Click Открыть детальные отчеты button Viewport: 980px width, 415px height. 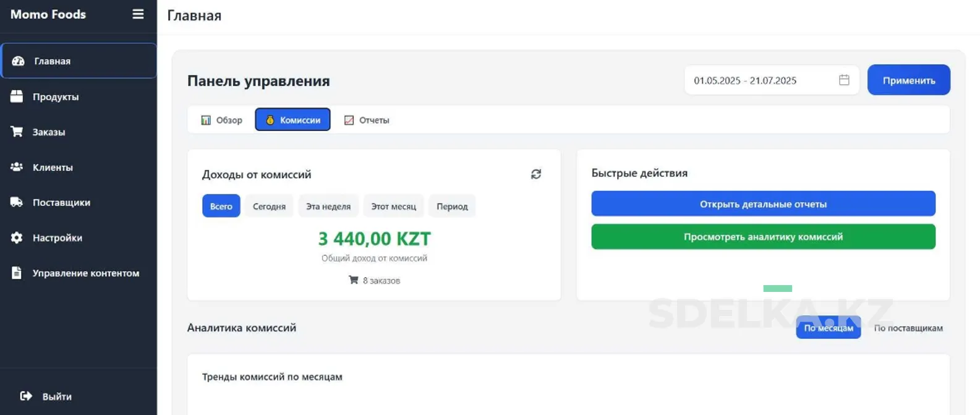pos(763,203)
